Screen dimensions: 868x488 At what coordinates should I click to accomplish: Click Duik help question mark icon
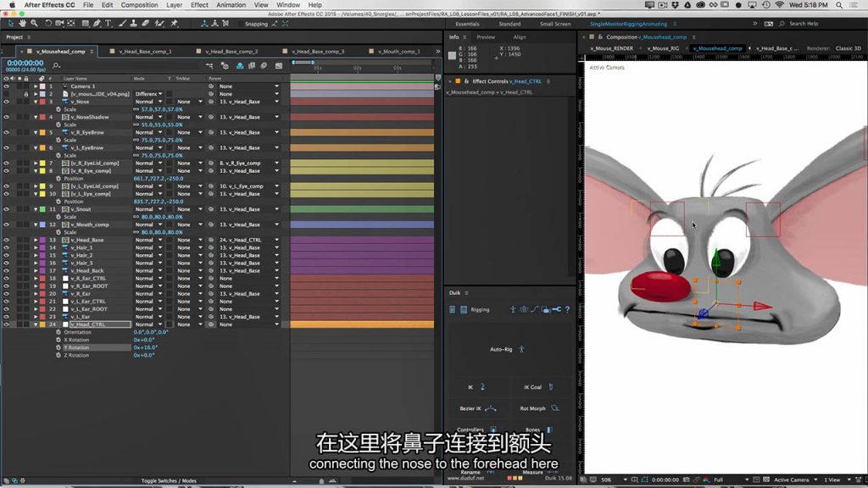(x=567, y=309)
